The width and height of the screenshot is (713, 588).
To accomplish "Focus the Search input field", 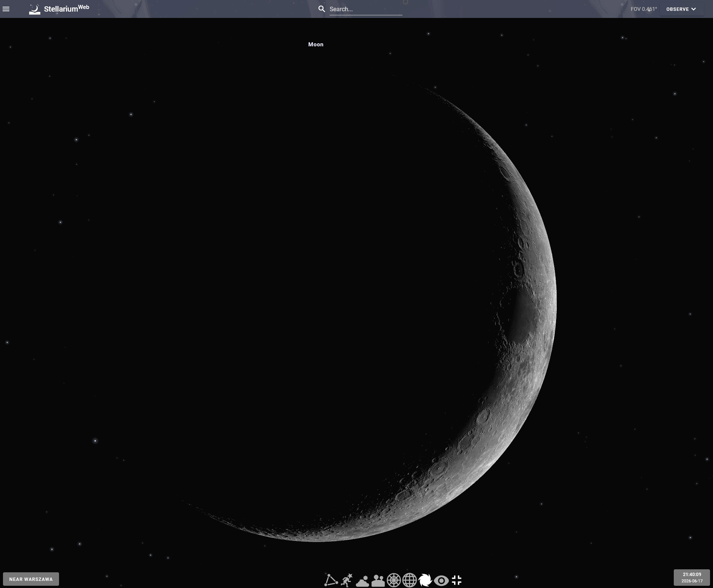I will pos(365,9).
